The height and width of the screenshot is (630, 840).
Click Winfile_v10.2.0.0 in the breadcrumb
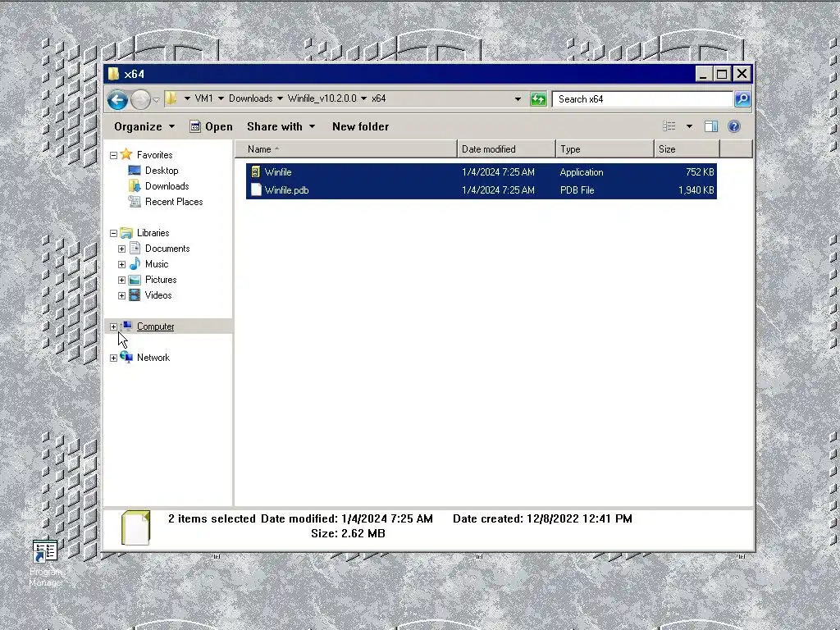322,98
